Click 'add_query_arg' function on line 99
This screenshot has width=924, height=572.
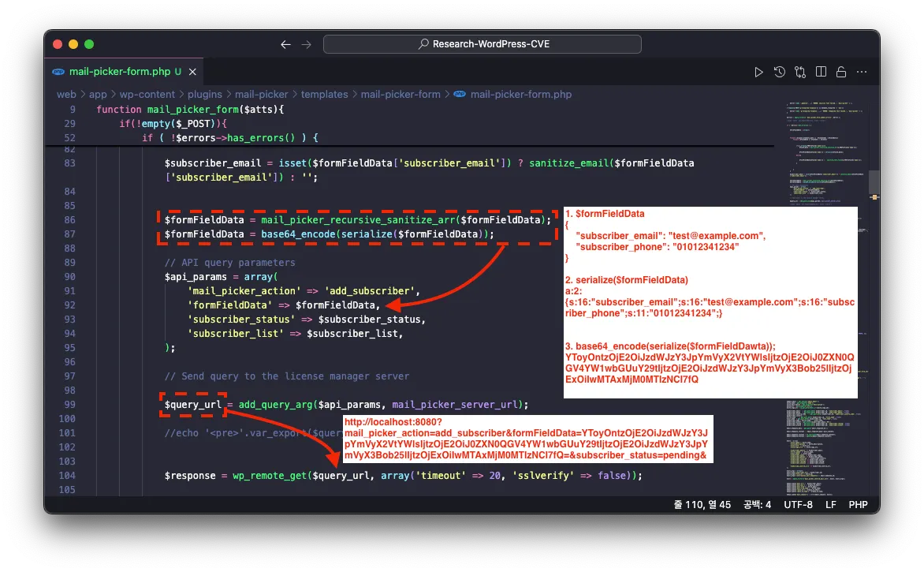[x=275, y=405]
